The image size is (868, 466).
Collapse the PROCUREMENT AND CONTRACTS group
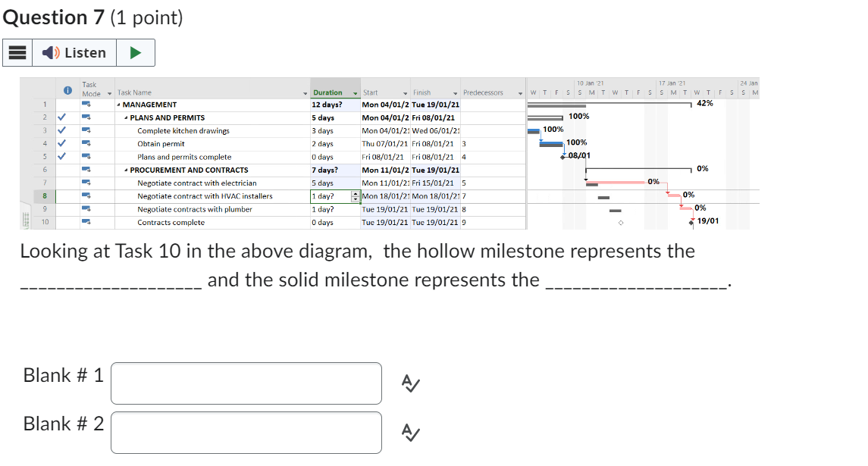pos(125,169)
